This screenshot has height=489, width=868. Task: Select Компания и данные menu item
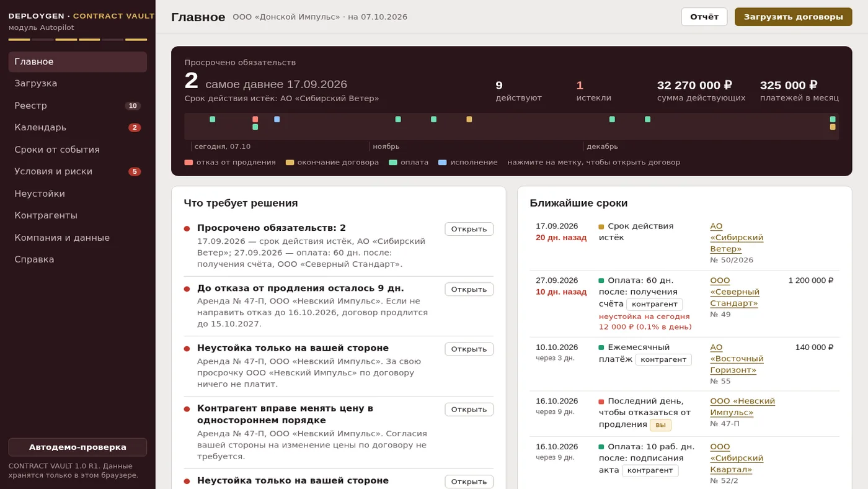(x=77, y=238)
